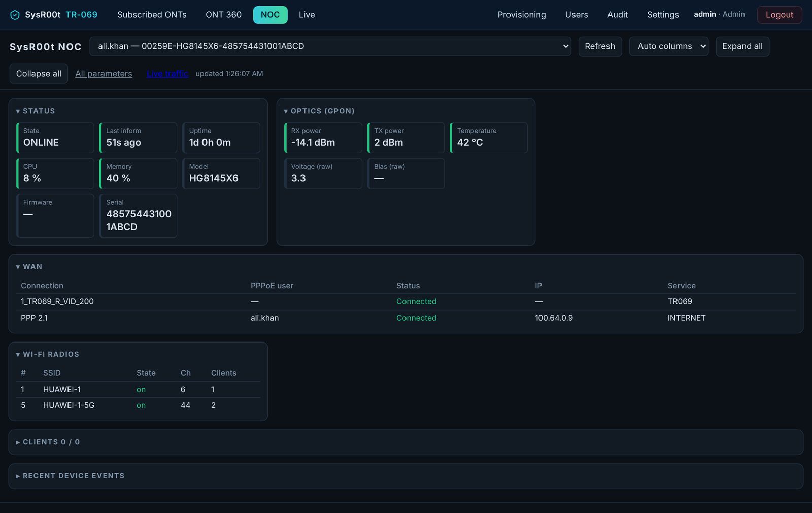
Task: Open Provisioning section
Action: pos(522,15)
